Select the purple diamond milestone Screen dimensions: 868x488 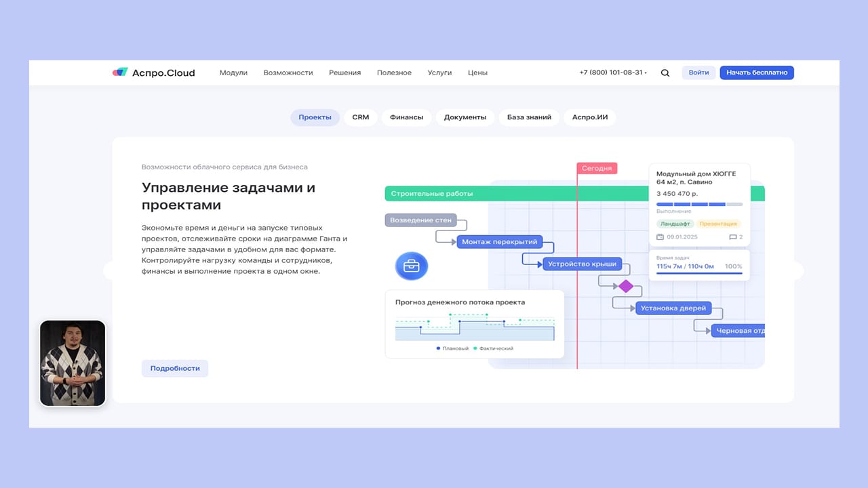tap(625, 286)
